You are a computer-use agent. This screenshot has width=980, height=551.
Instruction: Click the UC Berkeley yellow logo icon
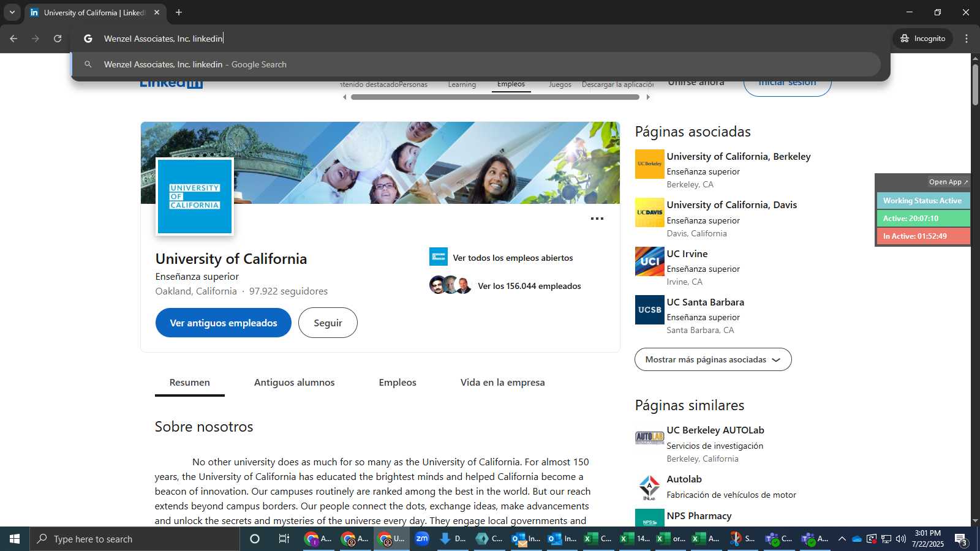(650, 164)
